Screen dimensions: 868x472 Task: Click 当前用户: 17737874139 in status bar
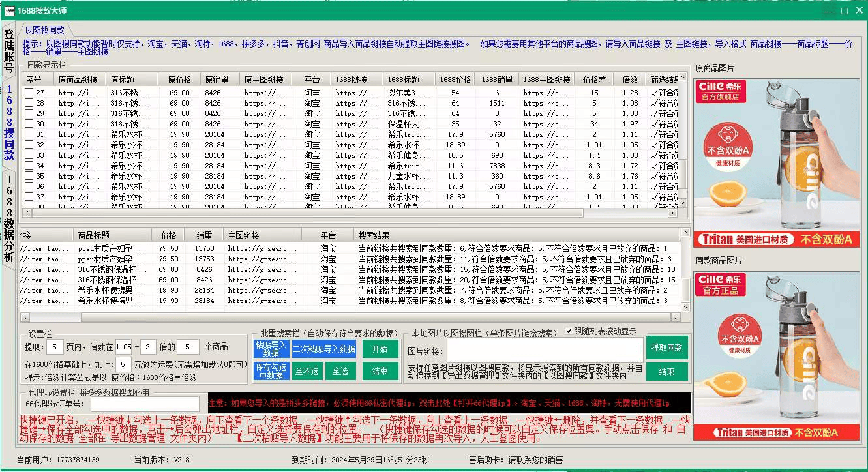coord(58,460)
